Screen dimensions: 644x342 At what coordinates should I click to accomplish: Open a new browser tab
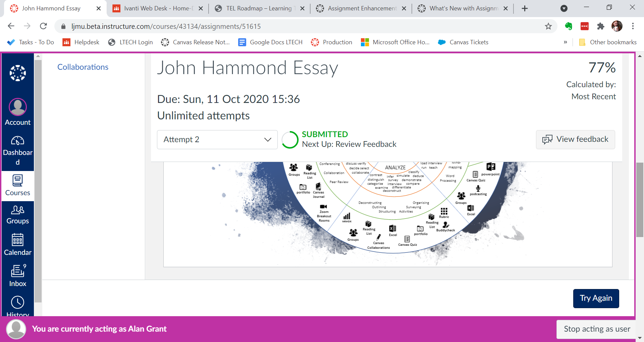525,8
